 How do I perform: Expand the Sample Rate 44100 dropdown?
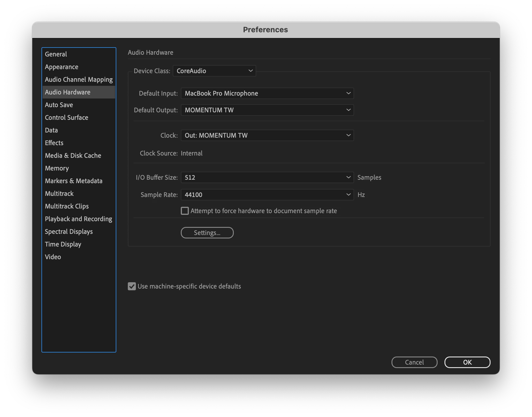click(267, 195)
